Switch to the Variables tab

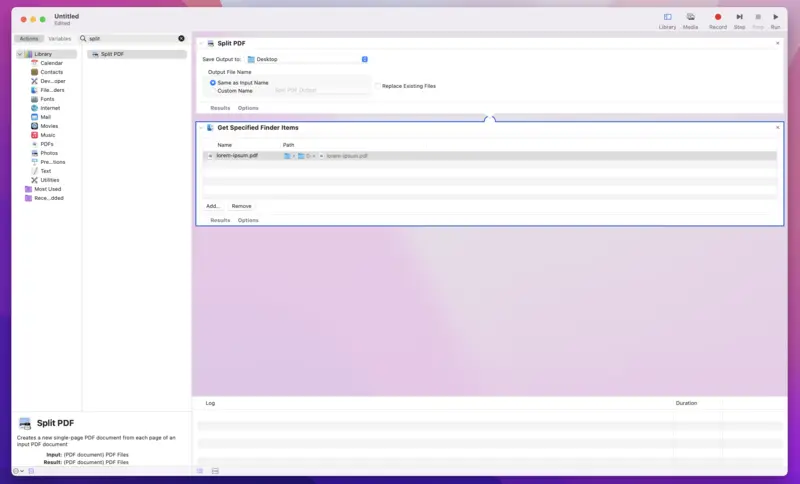tap(60, 38)
